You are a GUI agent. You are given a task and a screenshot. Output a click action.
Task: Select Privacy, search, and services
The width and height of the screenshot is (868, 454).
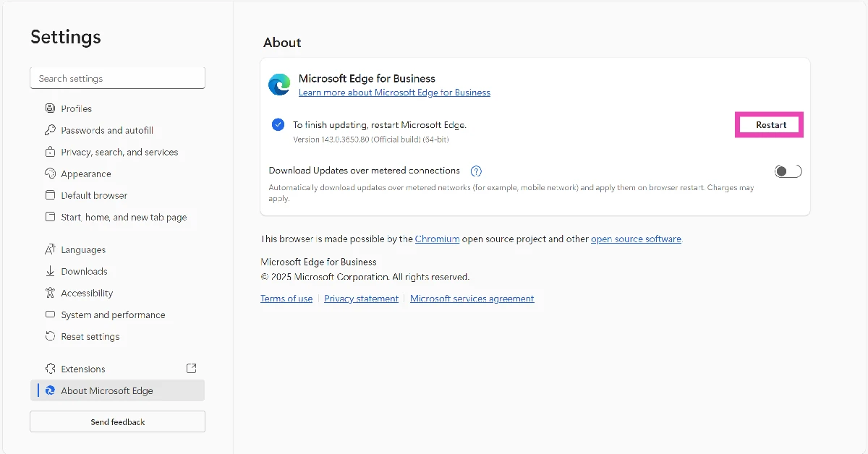tap(119, 152)
